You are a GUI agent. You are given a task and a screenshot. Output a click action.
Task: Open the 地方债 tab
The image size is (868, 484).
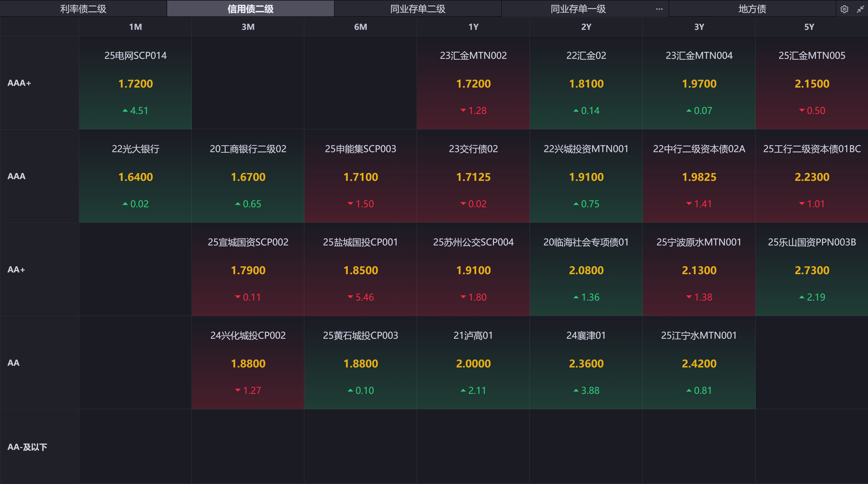[x=752, y=9]
